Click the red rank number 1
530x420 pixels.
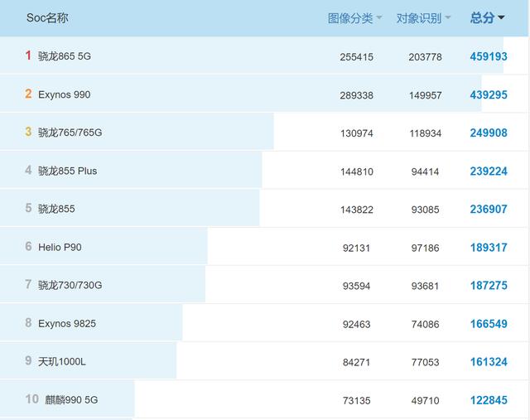(x=28, y=56)
